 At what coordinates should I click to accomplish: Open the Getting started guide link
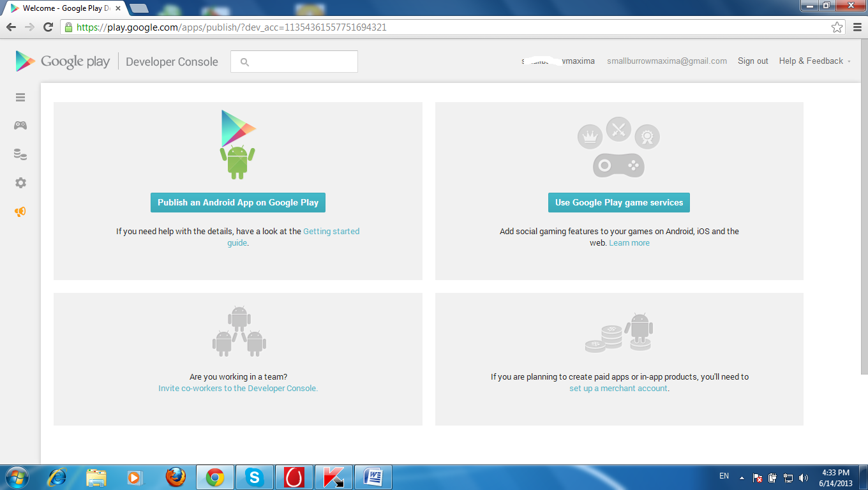click(x=331, y=232)
